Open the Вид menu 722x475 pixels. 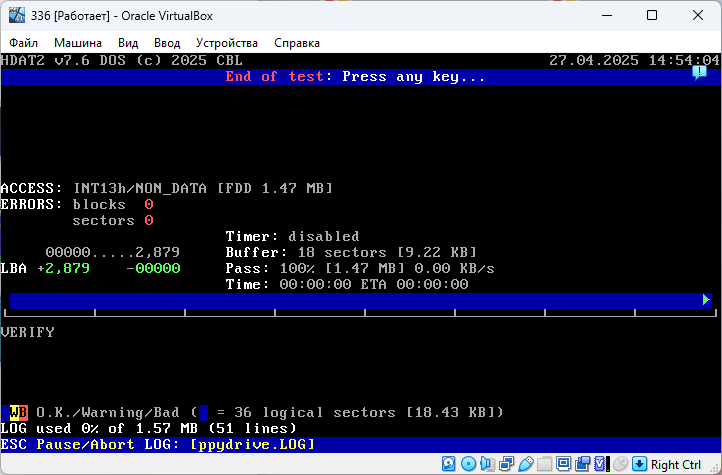pos(128,43)
